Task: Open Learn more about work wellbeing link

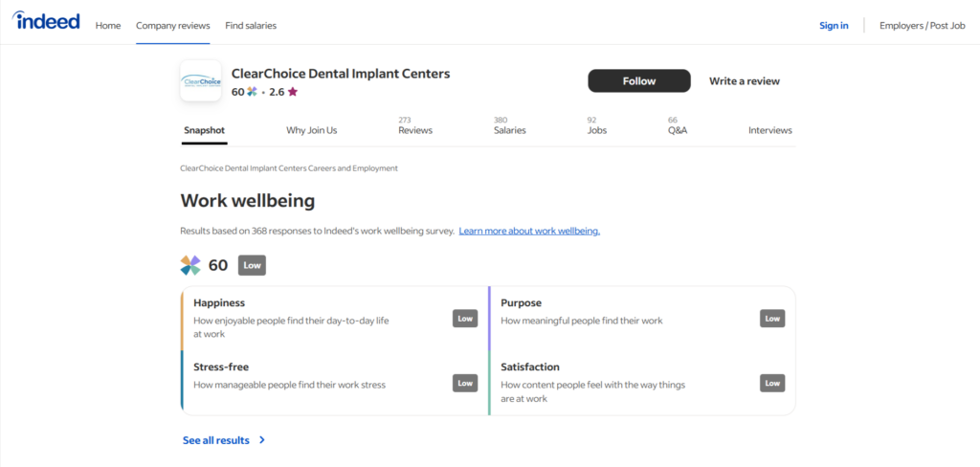Action: click(x=529, y=231)
